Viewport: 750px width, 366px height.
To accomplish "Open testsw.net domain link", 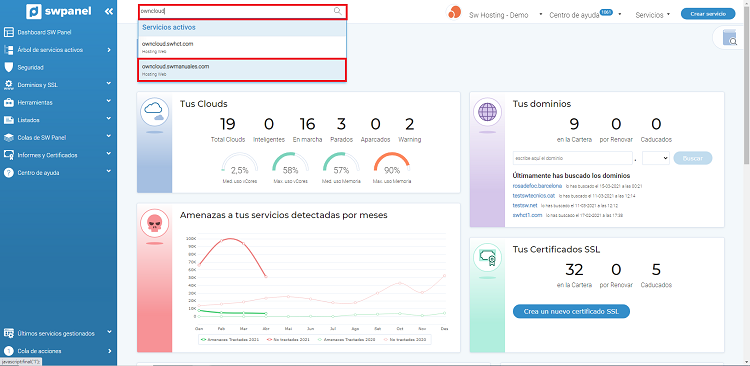I will tap(525, 205).
